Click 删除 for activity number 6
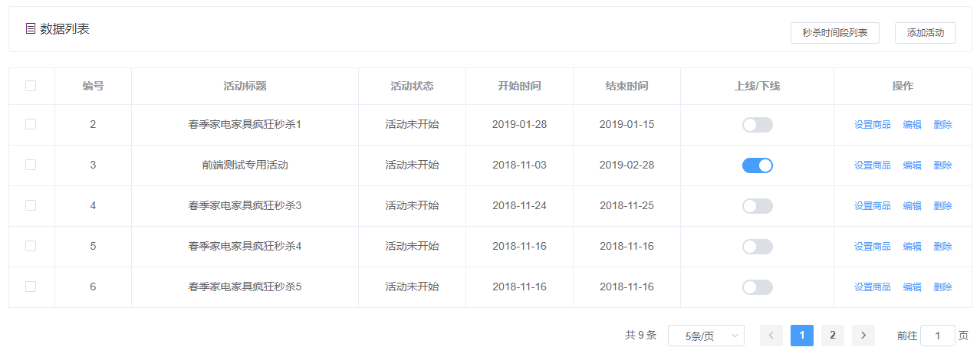 [x=942, y=287]
